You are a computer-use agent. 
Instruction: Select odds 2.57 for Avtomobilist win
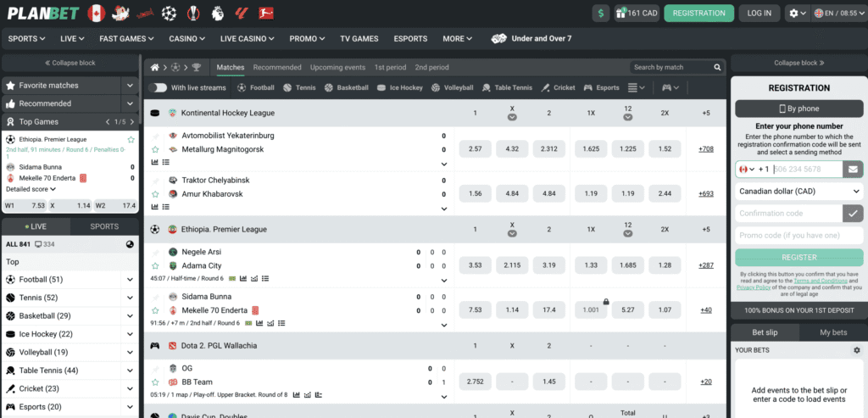tap(475, 149)
